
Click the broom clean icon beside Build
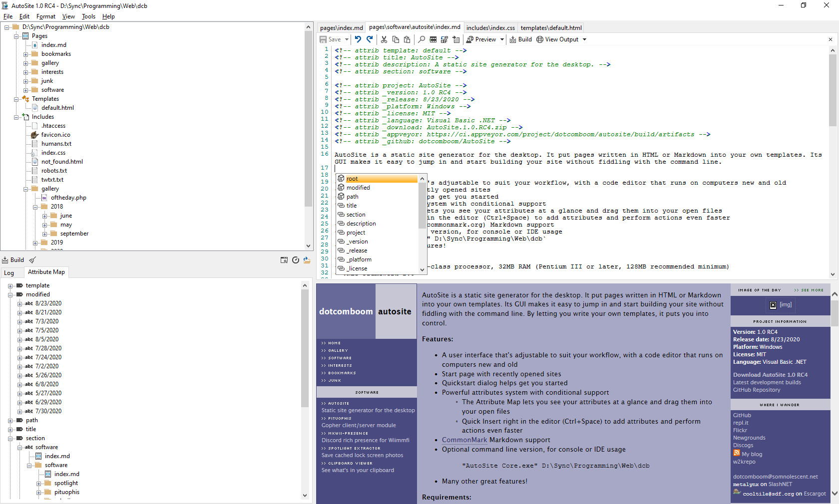pos(32,260)
